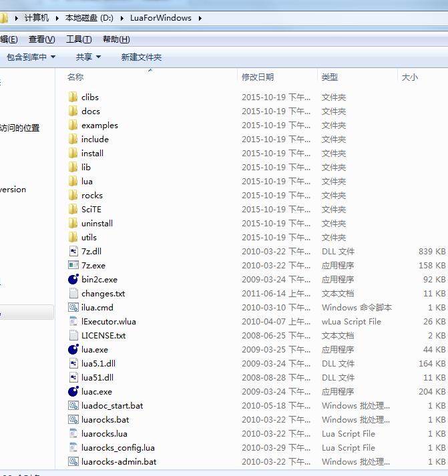Open the 查看(V) menu
448x476 pixels.
[x=41, y=39]
